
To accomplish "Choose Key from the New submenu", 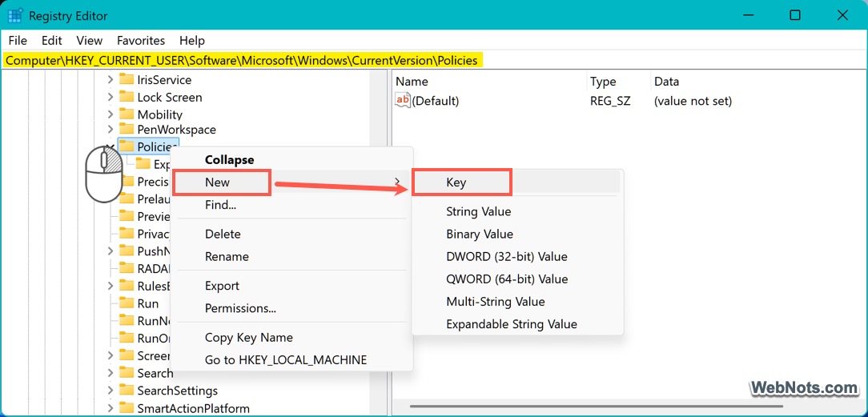I will (456, 182).
